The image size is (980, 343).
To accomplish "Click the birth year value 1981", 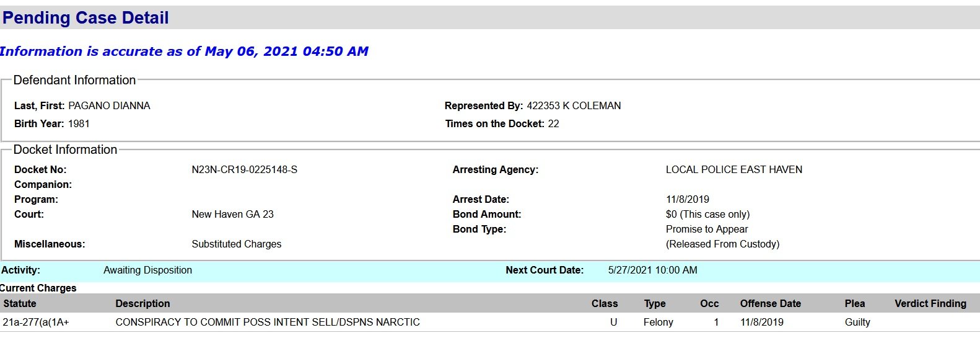I will pos(79,123).
